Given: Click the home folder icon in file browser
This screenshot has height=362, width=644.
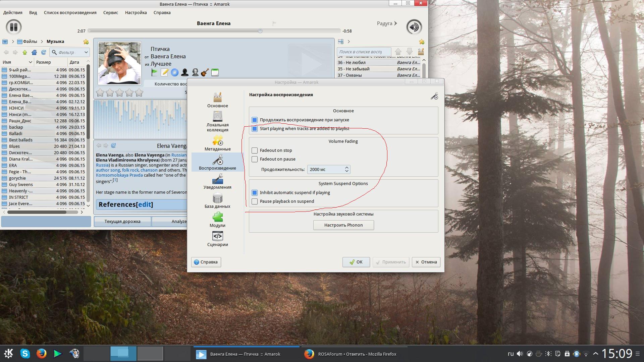Looking at the screenshot, I should (34, 52).
